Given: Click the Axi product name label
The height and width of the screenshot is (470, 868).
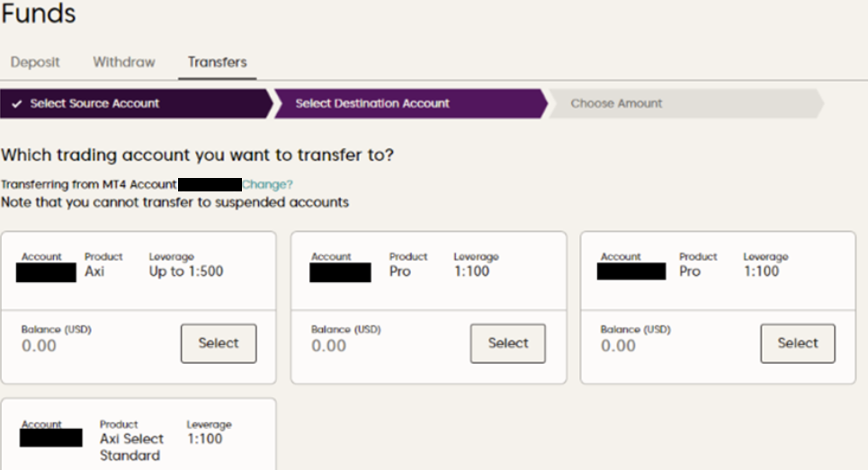Looking at the screenshot, I should click(x=94, y=270).
